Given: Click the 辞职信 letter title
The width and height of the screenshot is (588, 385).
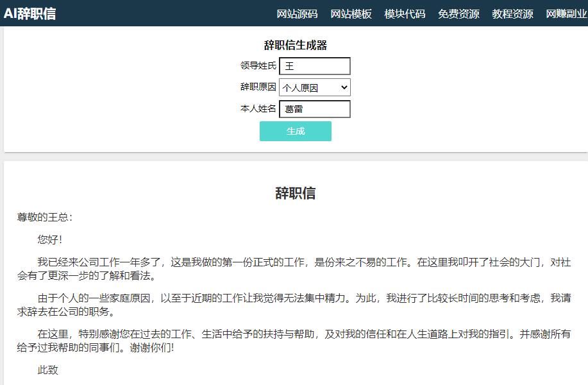Looking at the screenshot, I should pos(294,194).
